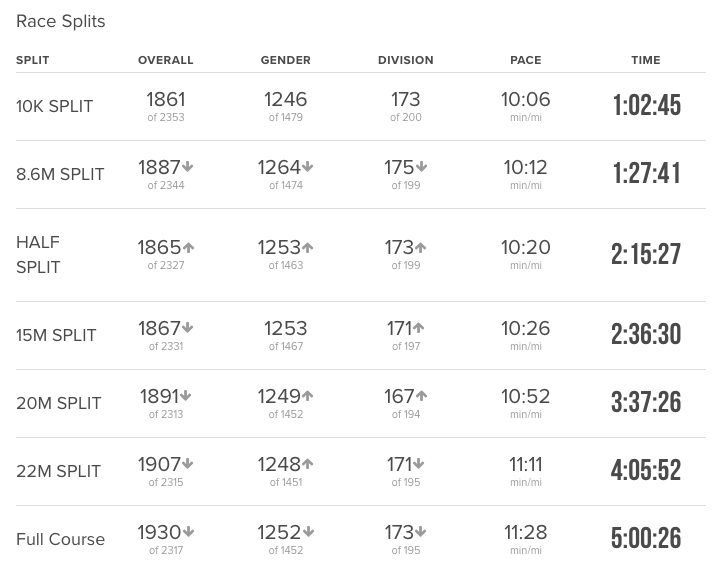Click down arrow next to gender rank 1252

[308, 533]
